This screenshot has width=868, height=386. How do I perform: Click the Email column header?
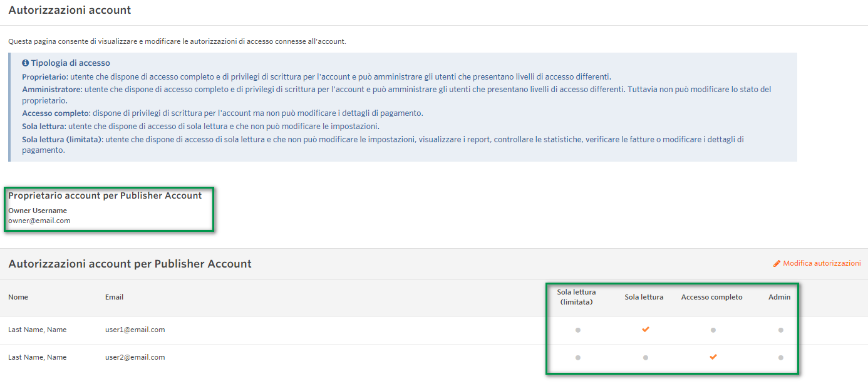click(114, 297)
